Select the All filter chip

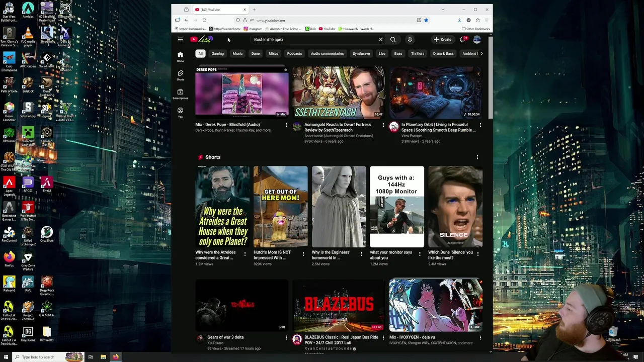pos(200,53)
